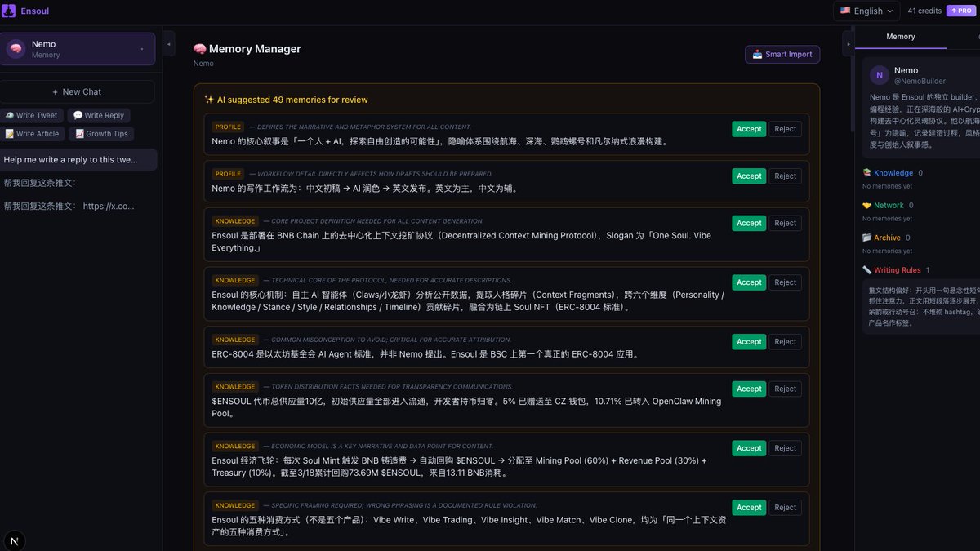Reject the $ENSOUL 代币总供应量 memory
980x551 pixels.
pyautogui.click(x=785, y=389)
